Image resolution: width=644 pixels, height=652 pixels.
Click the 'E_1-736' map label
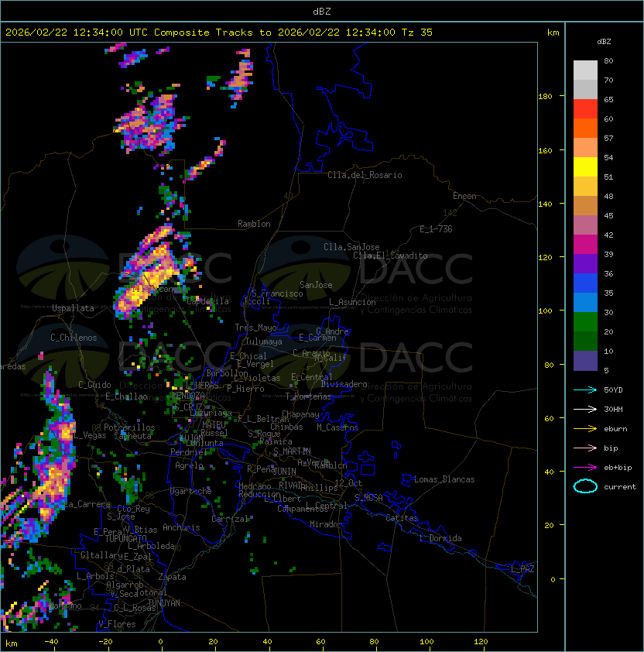pos(436,229)
